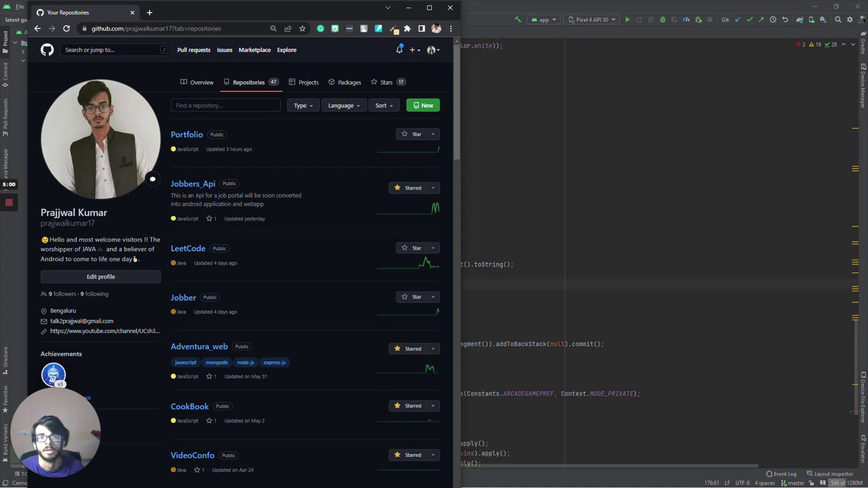Image resolution: width=868 pixels, height=488 pixels.
Task: Star the Portfolio repository
Action: click(412, 134)
